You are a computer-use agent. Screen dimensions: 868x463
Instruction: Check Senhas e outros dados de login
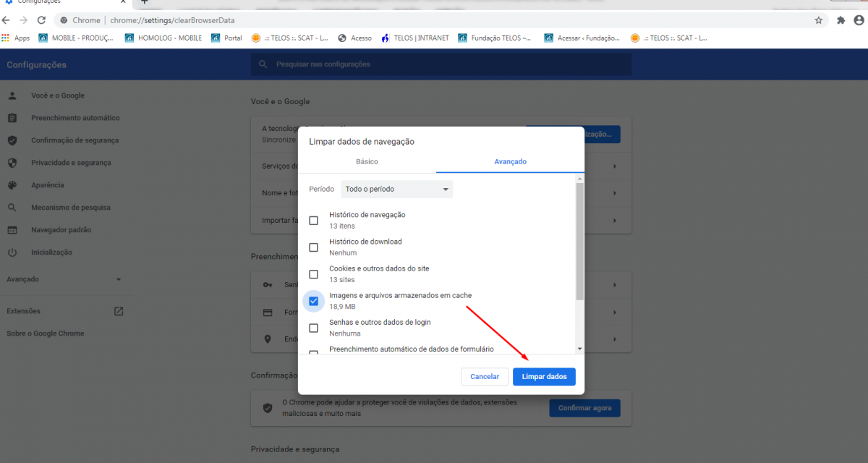coord(313,328)
